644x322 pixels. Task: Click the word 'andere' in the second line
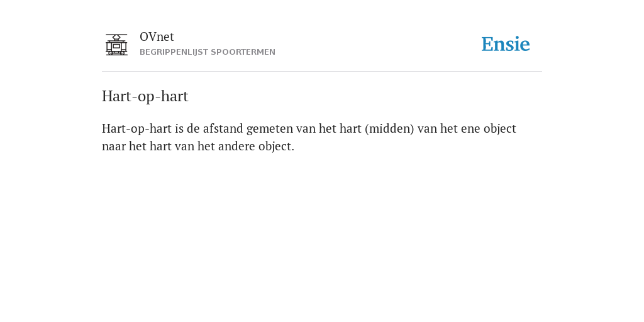point(236,146)
